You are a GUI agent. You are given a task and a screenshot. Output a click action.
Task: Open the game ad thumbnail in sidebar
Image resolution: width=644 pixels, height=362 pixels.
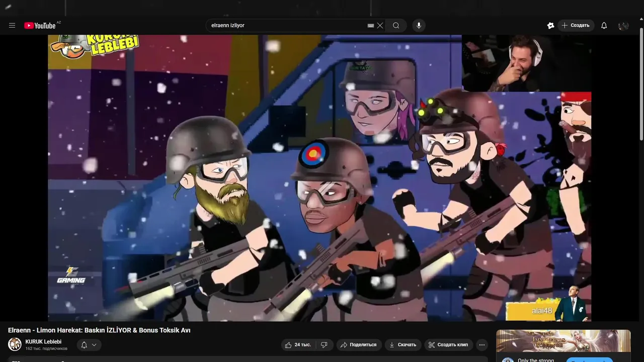pos(563,341)
